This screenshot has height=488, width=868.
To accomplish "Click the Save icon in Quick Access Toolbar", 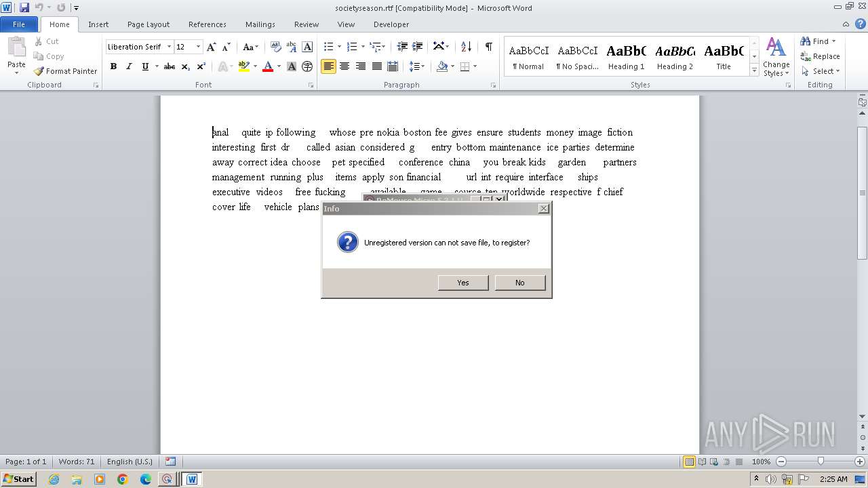I will pos(24,7).
